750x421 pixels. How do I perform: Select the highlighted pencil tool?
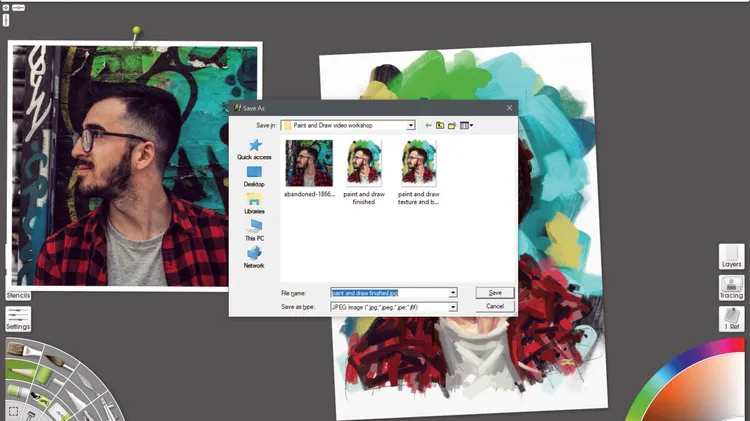pos(22,371)
